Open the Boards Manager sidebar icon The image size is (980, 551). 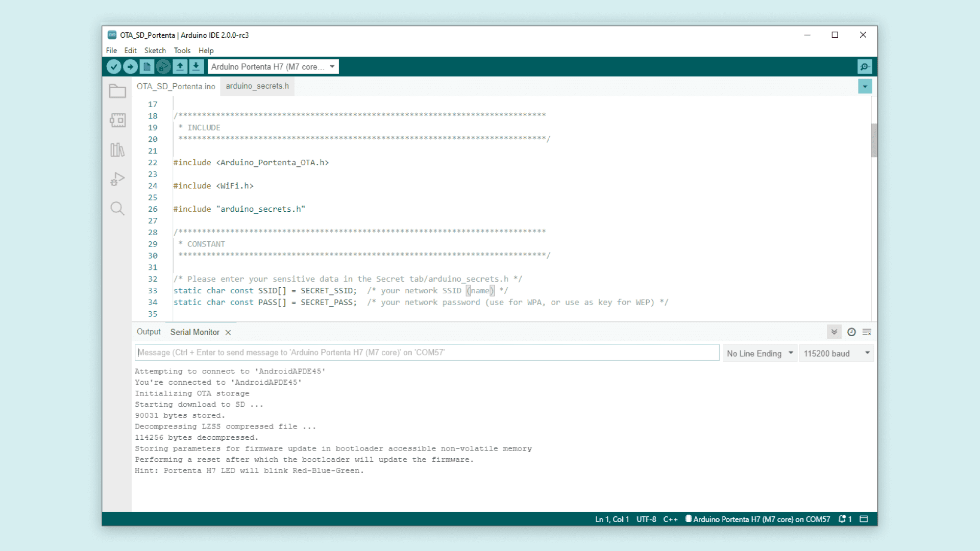click(x=117, y=120)
